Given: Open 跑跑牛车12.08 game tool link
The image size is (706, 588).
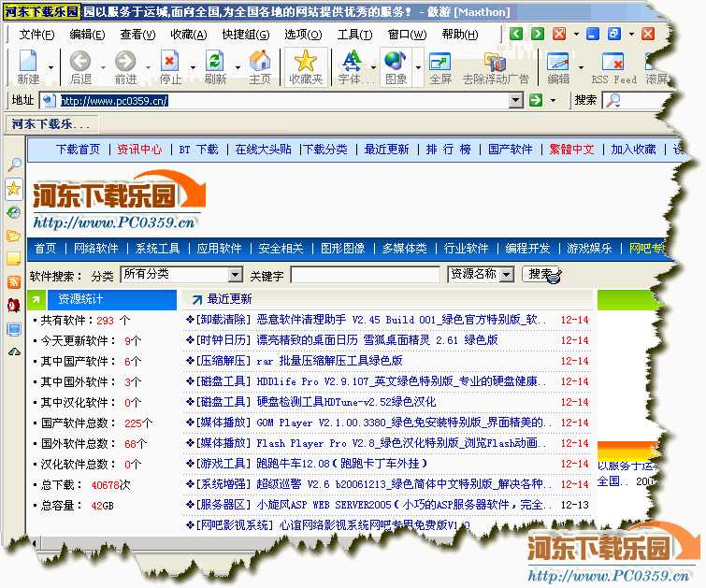Looking at the screenshot, I should (341, 464).
